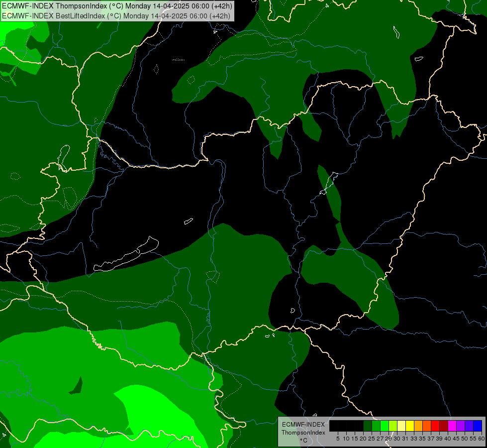Screen dimensions: 487x448
Task: Click legend scale value 20
Action: (x=363, y=439)
